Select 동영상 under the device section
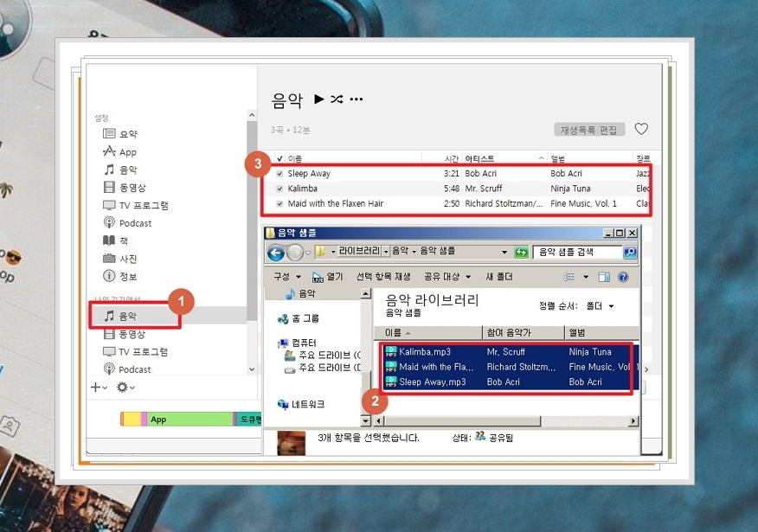 point(125,334)
